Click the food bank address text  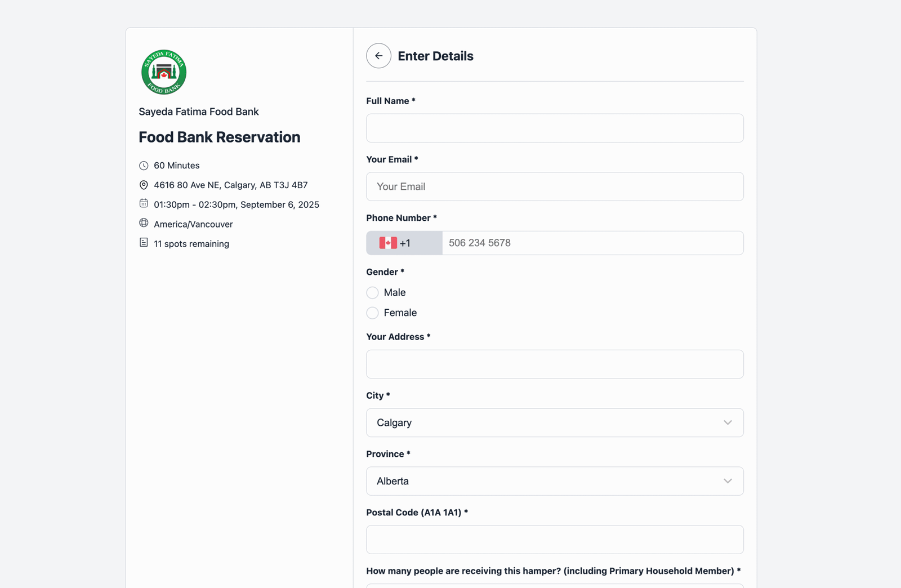(230, 185)
